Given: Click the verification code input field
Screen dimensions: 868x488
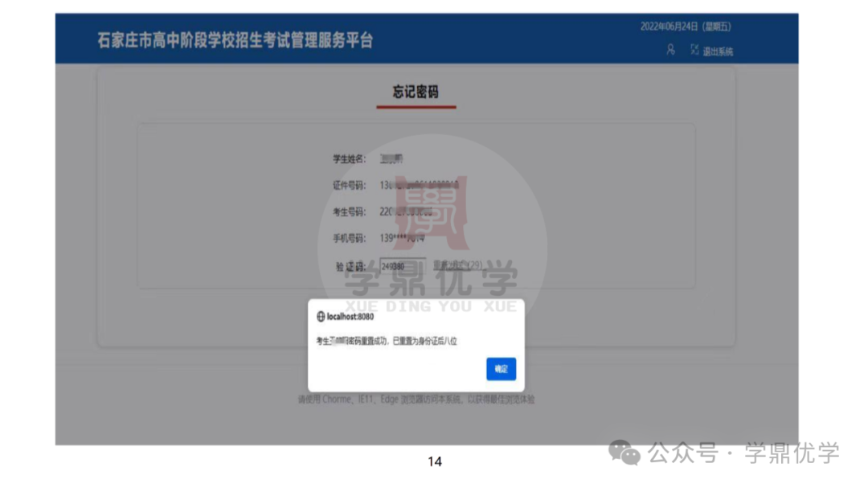Looking at the screenshot, I should (403, 266).
